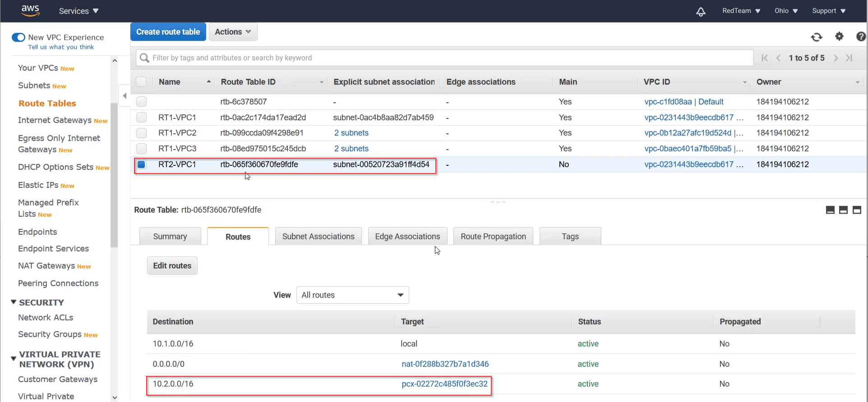Viewport: 868px width, 402px height.
Task: Go to next page of results
Action: coord(836,58)
